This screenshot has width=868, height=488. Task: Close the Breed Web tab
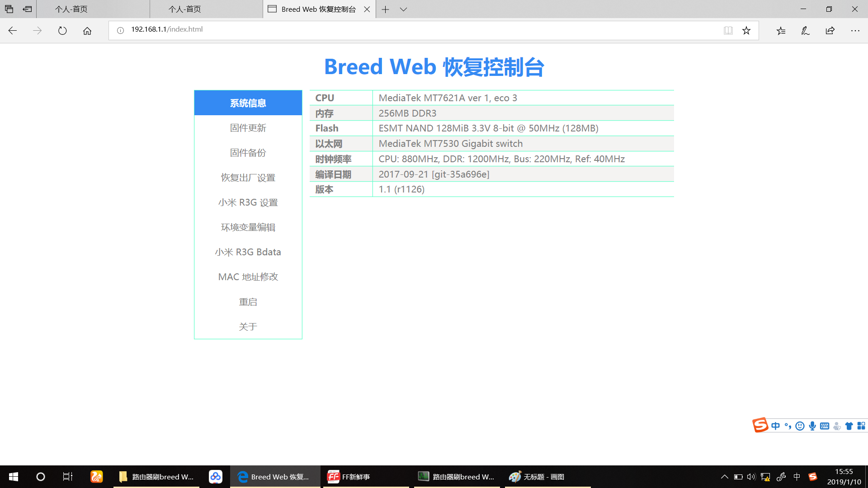pyautogui.click(x=367, y=9)
